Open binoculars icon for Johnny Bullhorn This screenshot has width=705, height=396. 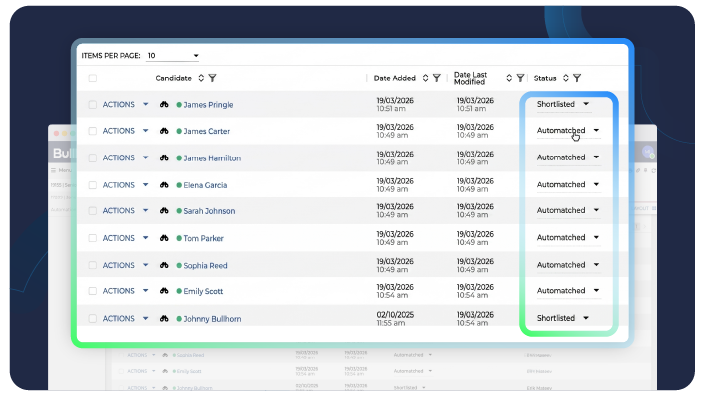(x=164, y=318)
